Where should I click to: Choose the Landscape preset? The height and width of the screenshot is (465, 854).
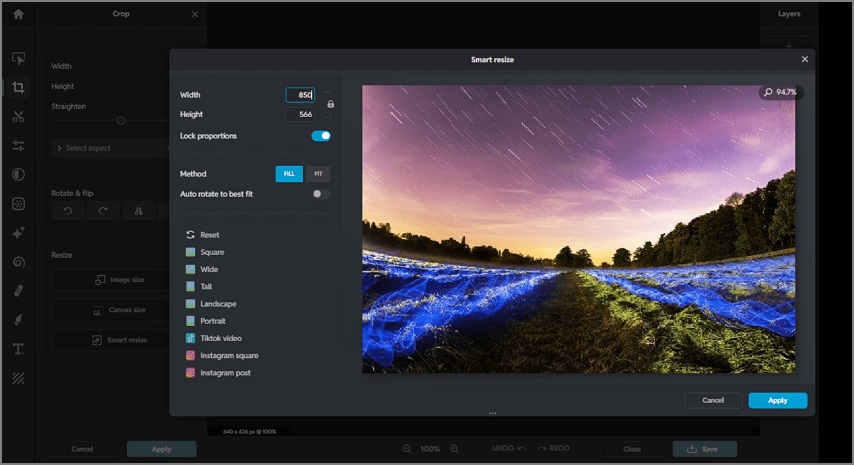tap(211, 304)
